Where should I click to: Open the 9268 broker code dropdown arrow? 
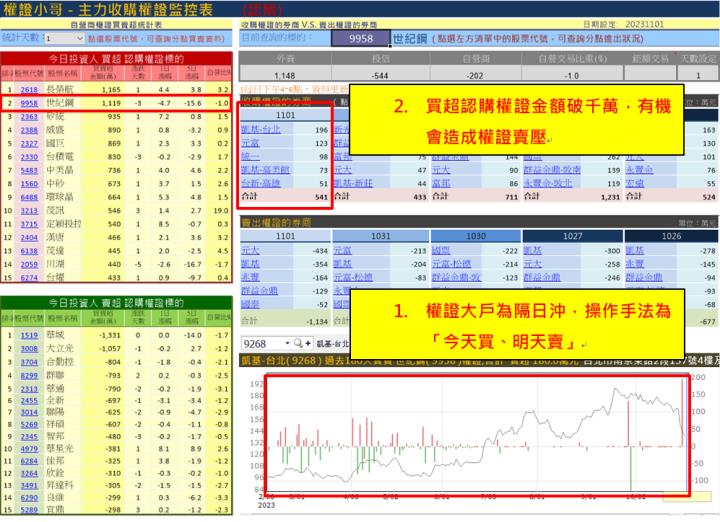click(287, 343)
